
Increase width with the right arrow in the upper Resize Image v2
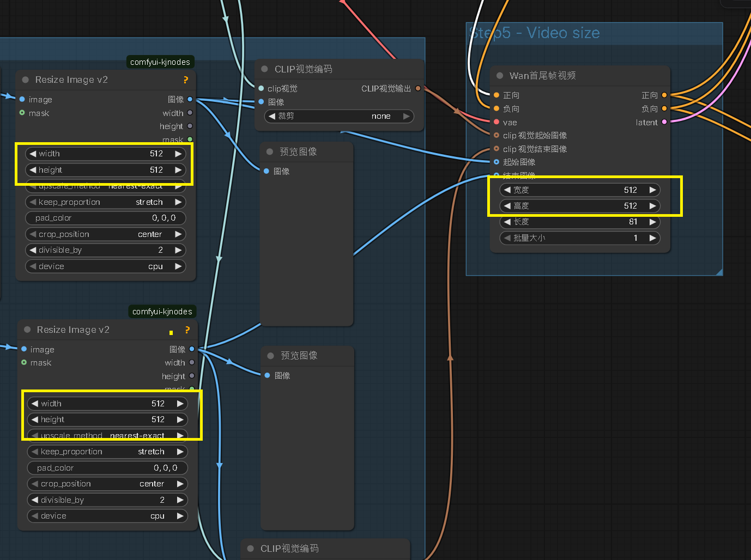point(178,154)
